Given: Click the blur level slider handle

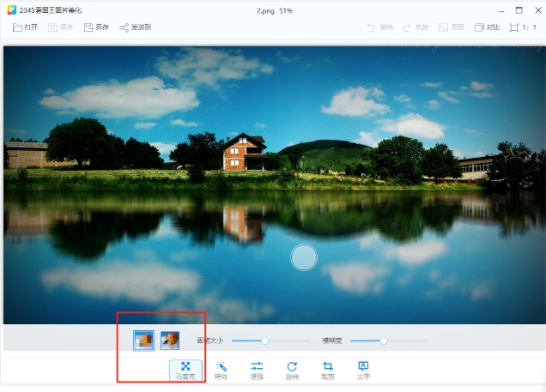Looking at the screenshot, I should point(384,341).
